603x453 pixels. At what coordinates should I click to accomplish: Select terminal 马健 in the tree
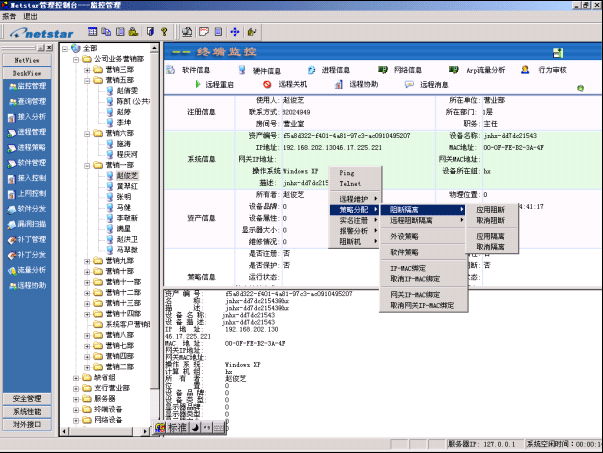(x=124, y=208)
